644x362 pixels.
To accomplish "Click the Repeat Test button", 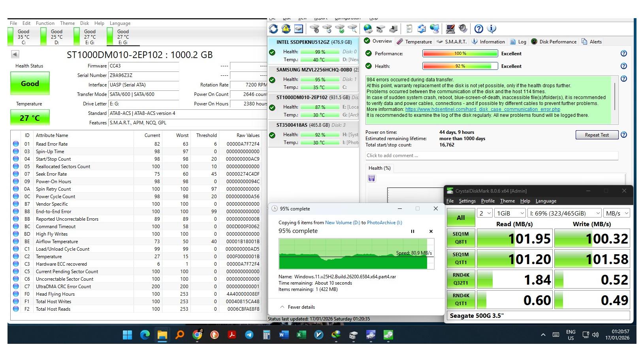I will point(597,135).
